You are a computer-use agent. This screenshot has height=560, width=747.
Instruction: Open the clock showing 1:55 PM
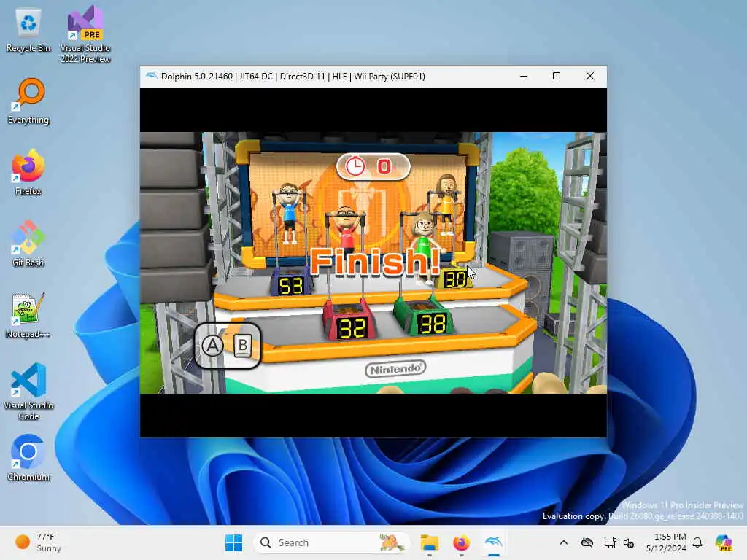pyautogui.click(x=666, y=542)
